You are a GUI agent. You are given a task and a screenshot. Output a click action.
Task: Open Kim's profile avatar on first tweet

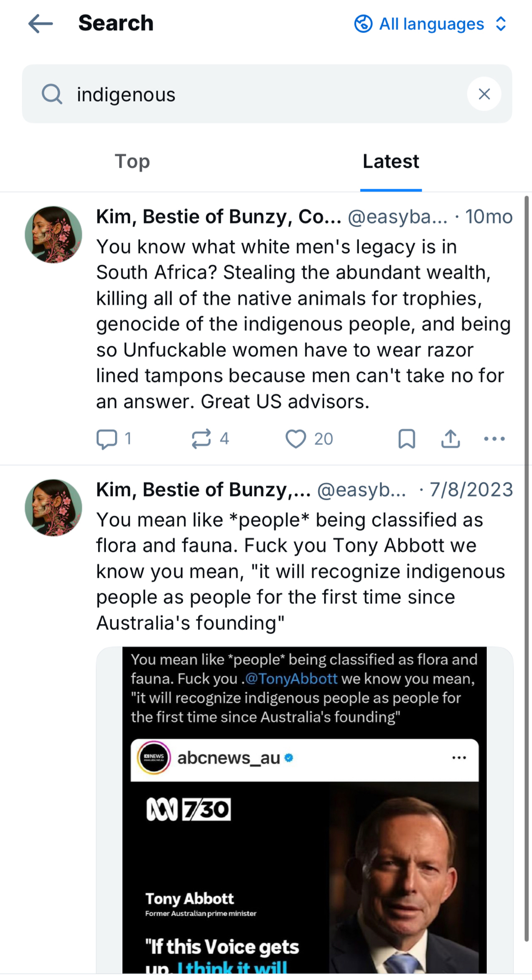53,235
